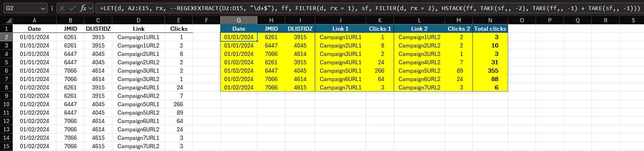Select active cell G2 with 01/01/2024

pyautogui.click(x=239, y=37)
